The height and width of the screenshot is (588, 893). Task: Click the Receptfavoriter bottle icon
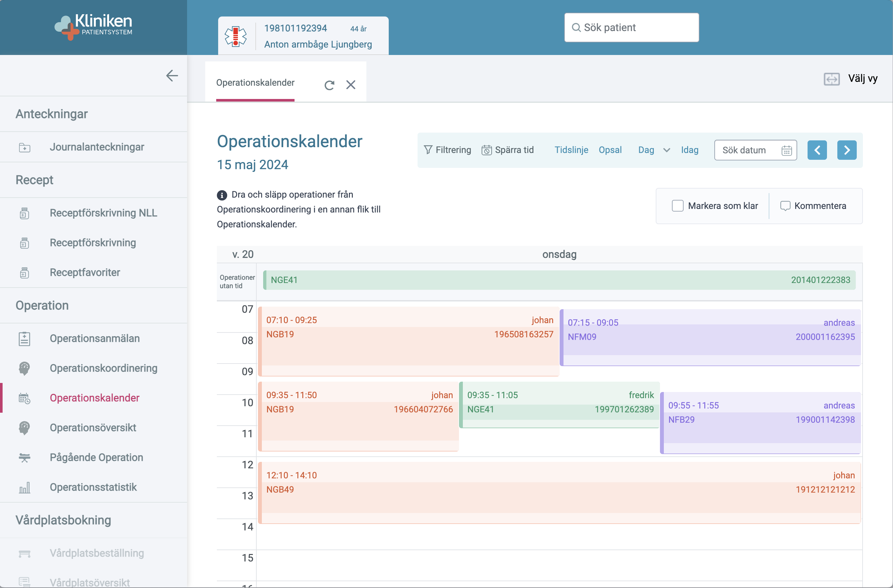[x=24, y=273]
